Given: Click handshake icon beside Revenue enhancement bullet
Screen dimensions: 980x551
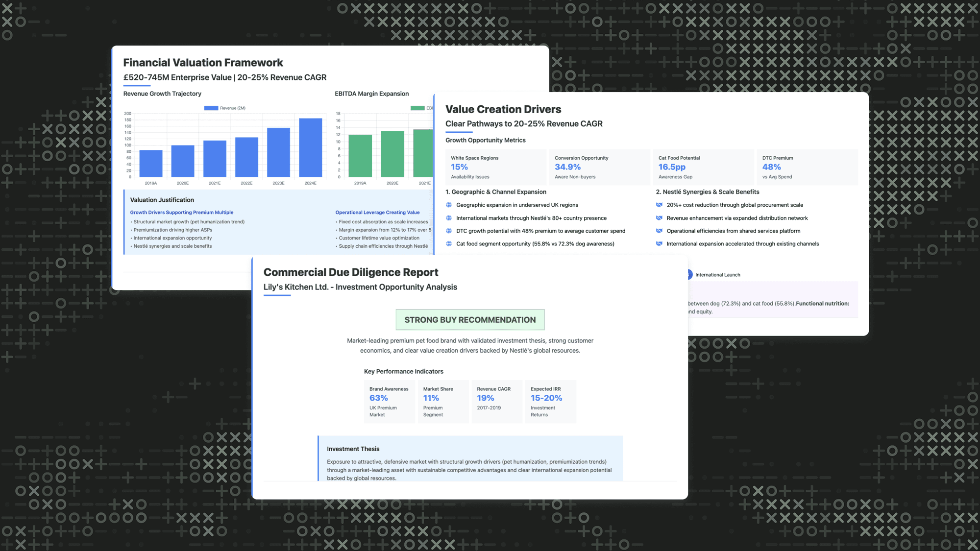Looking at the screenshot, I should pos(659,218).
